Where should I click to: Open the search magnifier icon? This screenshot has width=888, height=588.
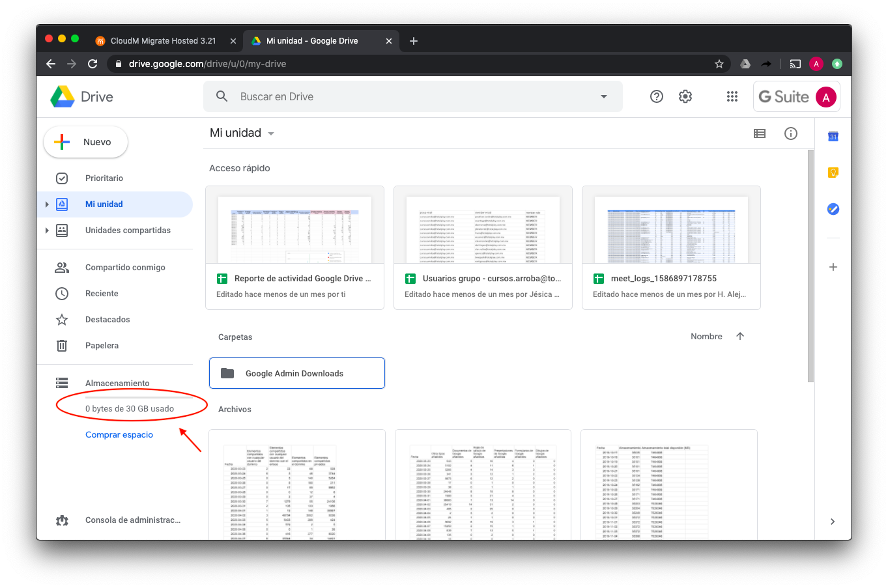pyautogui.click(x=222, y=96)
